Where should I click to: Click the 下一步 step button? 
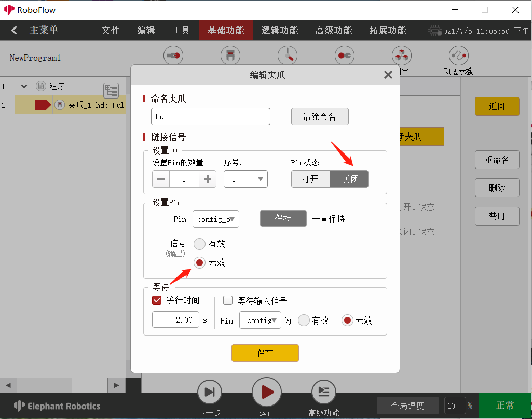pyautogui.click(x=210, y=392)
